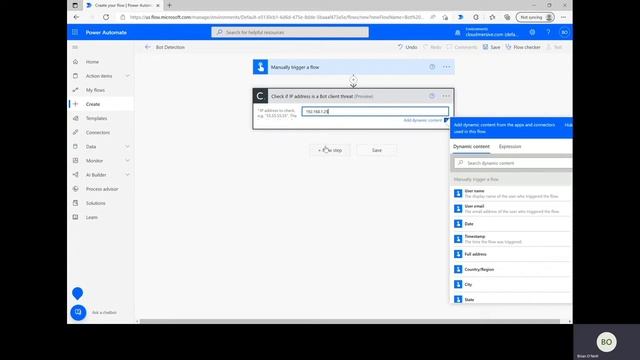
Task: Expand the AI Builder chevron
Action: [127, 175]
